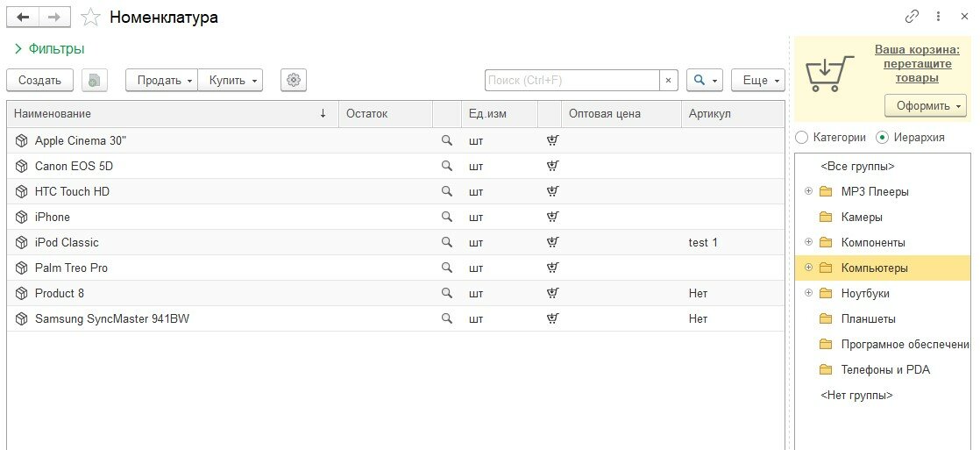Screen dimensions: 980x450
Task: Click the shopping cart basket image
Action: pos(829,73)
